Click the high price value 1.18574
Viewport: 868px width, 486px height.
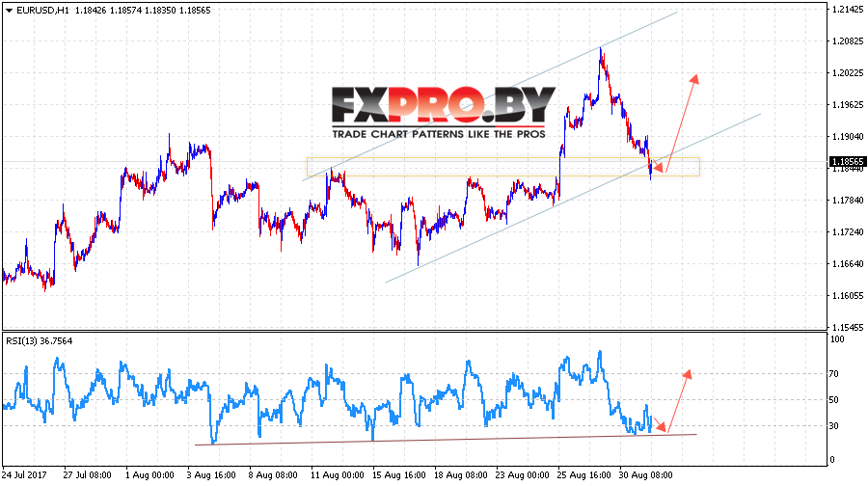click(x=124, y=11)
